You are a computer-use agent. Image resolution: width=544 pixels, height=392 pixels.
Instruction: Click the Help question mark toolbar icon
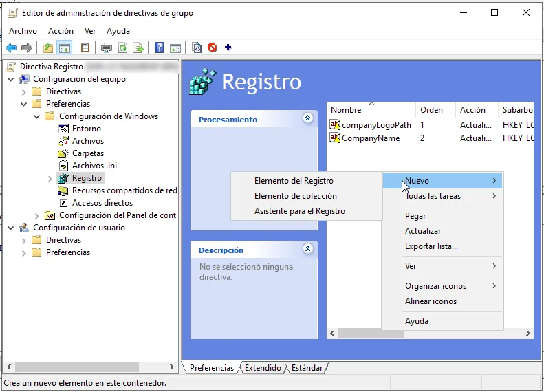pyautogui.click(x=159, y=47)
